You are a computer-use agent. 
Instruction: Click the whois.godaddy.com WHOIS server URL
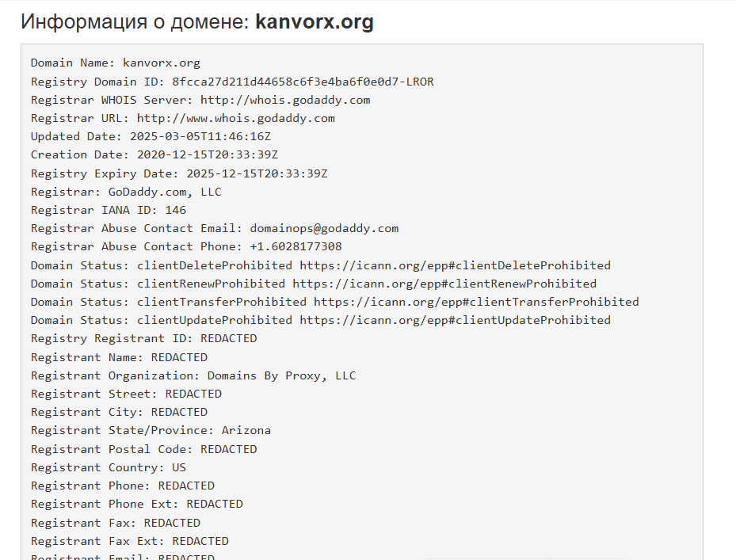pyautogui.click(x=285, y=100)
